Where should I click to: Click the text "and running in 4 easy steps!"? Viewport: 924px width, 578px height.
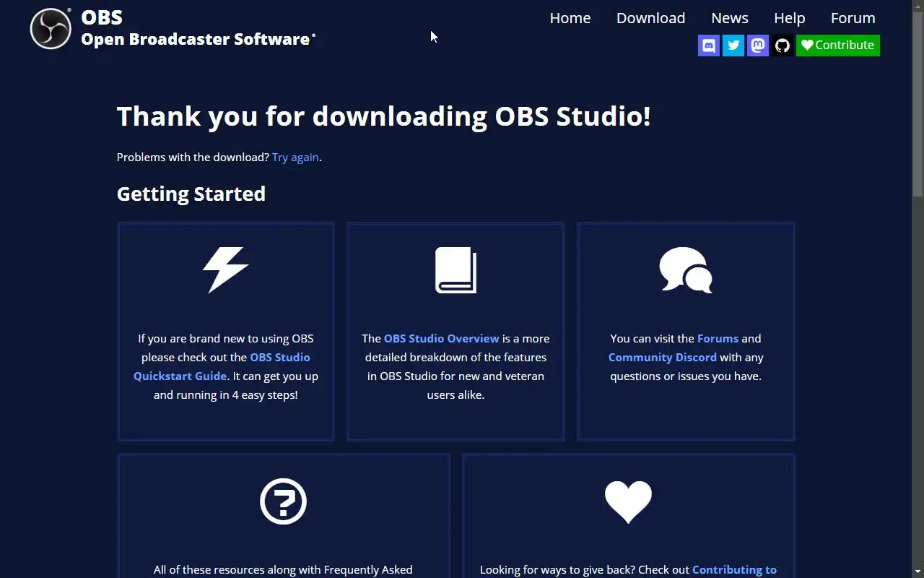[x=225, y=394]
